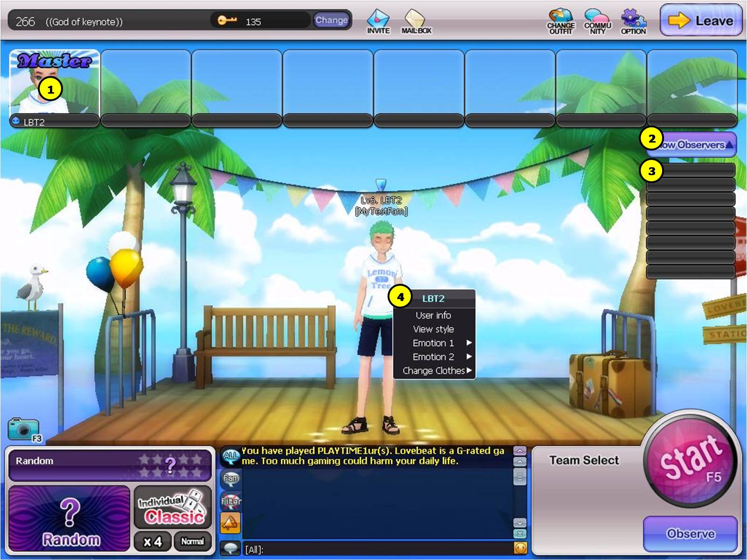Click the [All] chat input field
This screenshot has height=560, width=747.
(x=378, y=549)
